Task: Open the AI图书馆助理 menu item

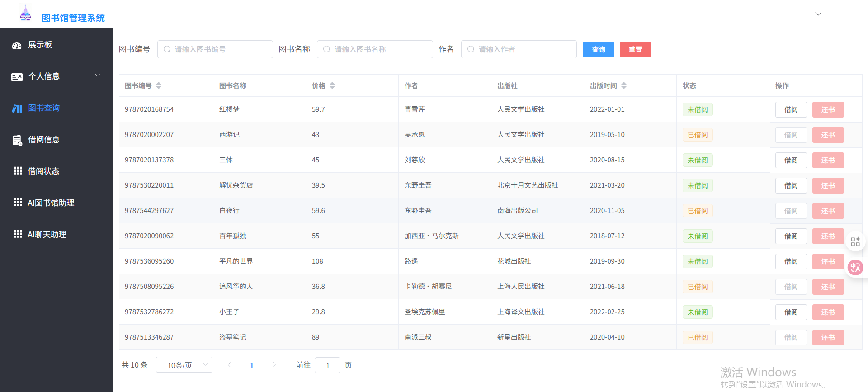Action: point(56,203)
